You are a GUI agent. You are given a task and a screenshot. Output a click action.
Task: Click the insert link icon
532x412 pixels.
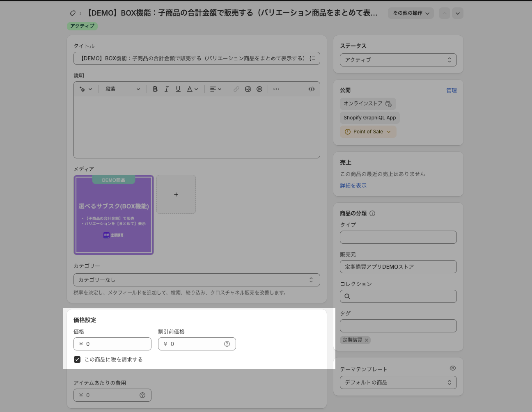tap(236, 89)
